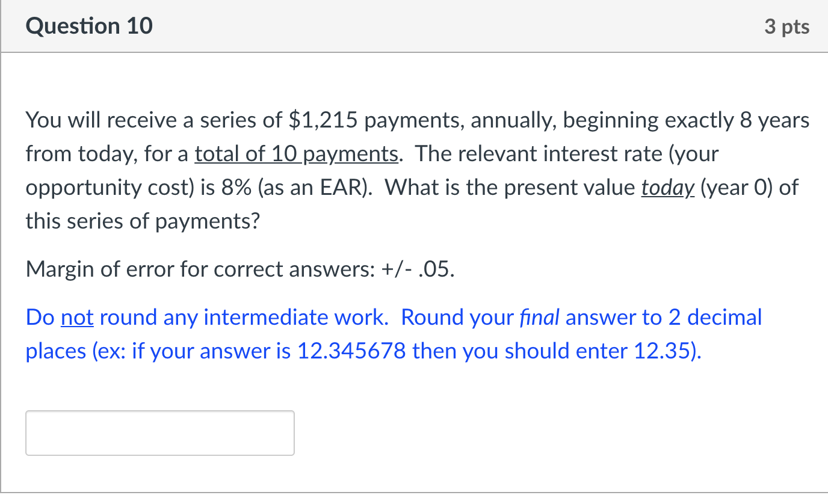Screen dimensions: 828x504
Task: Select the blue rounding instructions paragraph
Action: (391, 334)
